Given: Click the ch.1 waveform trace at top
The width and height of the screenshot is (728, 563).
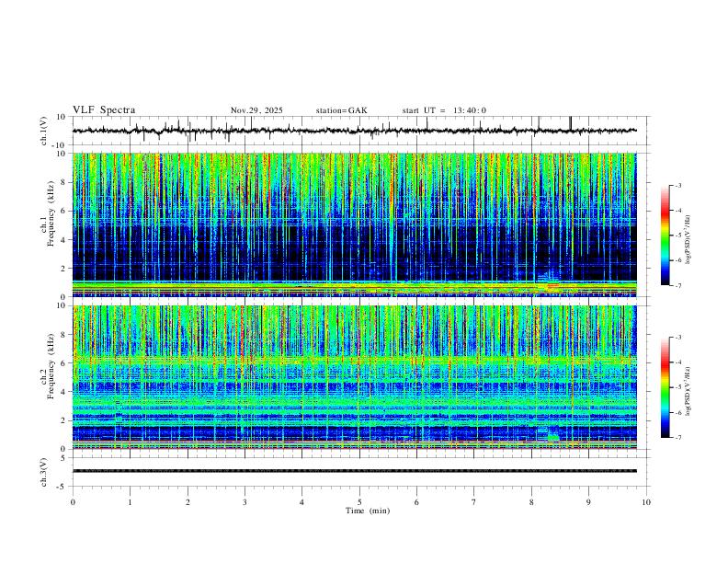Looking at the screenshot, I should (354, 131).
